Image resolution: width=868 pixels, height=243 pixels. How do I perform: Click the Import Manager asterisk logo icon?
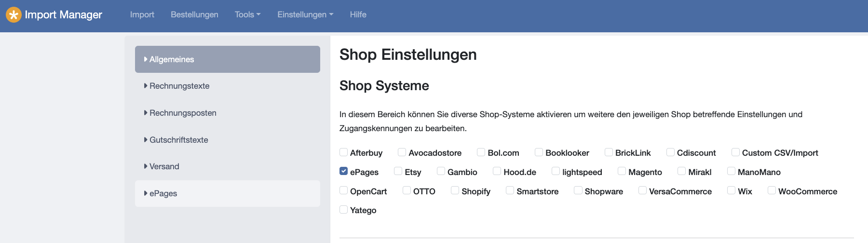click(14, 15)
